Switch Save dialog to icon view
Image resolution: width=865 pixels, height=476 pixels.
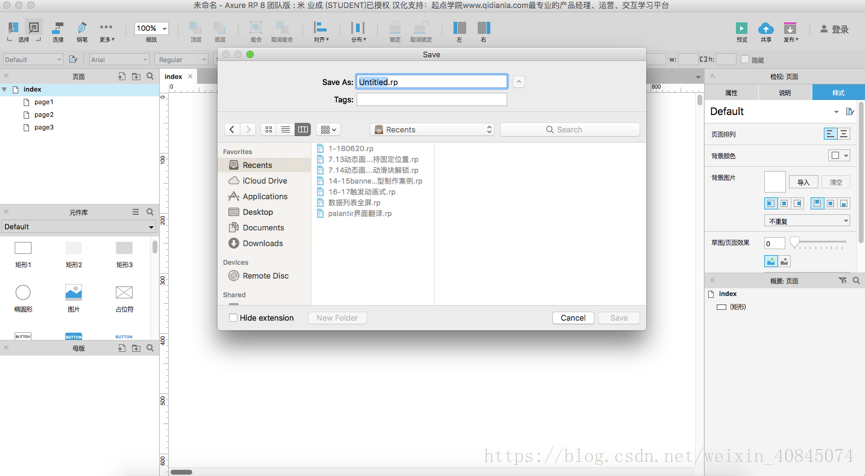coord(269,130)
